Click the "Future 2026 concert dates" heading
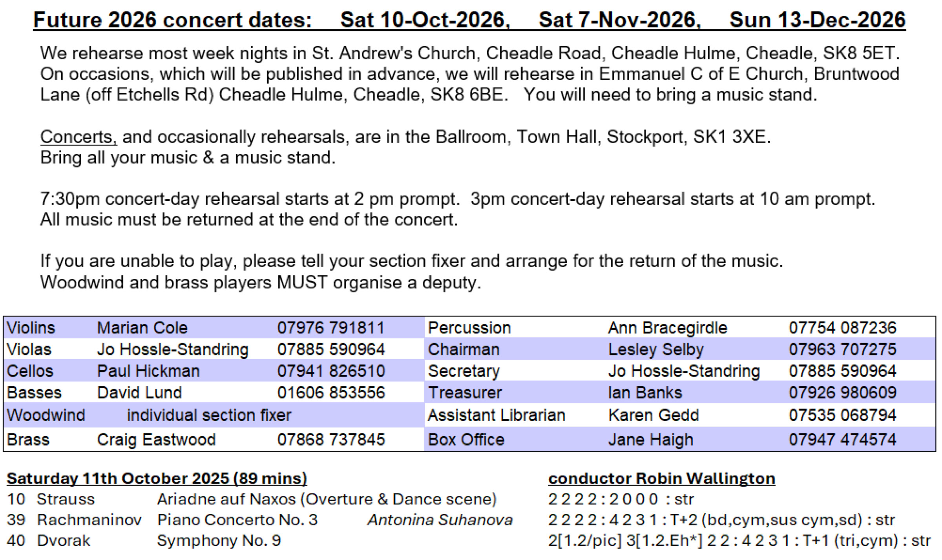 [172, 20]
